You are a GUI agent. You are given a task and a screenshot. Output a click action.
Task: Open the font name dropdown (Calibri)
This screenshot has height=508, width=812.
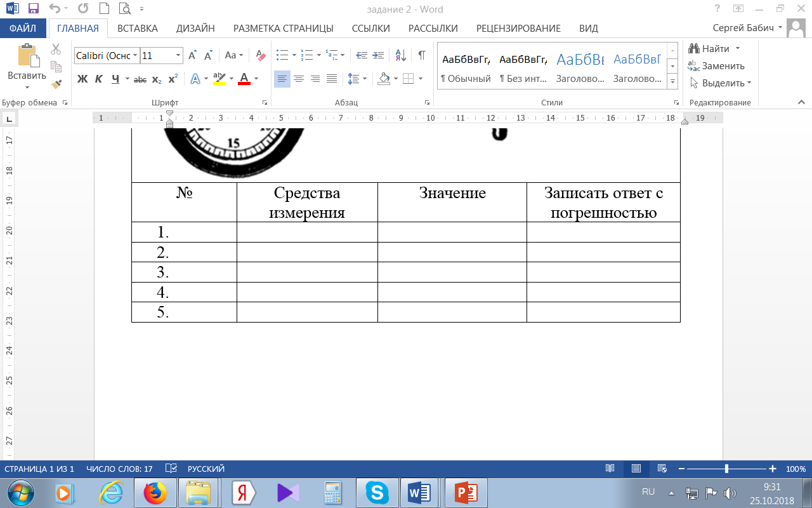(135, 56)
